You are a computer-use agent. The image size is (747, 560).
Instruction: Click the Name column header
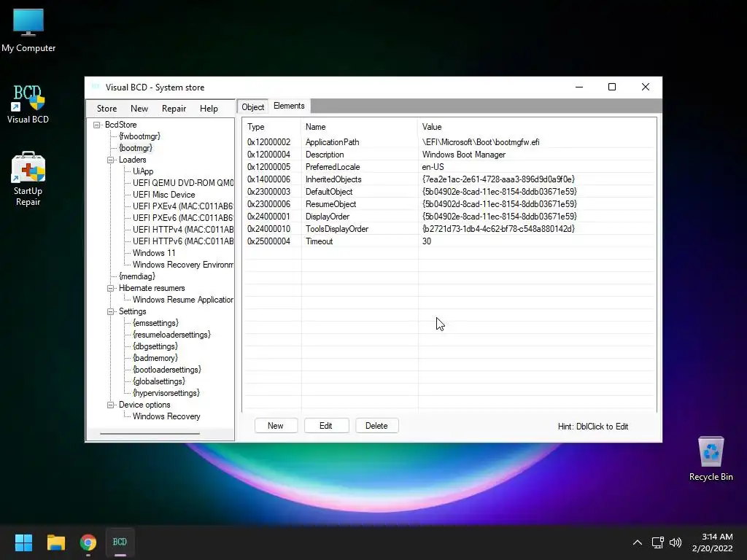360,127
